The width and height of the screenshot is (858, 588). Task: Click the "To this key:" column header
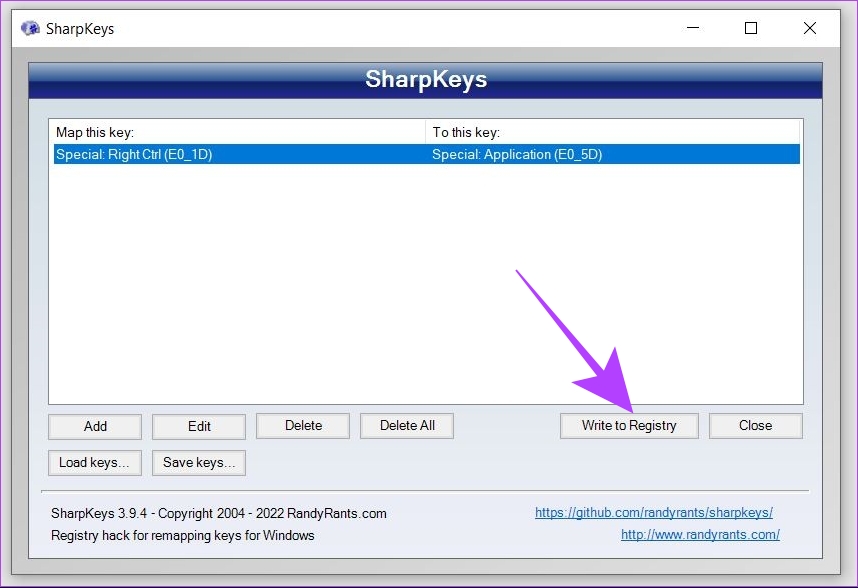[613, 132]
